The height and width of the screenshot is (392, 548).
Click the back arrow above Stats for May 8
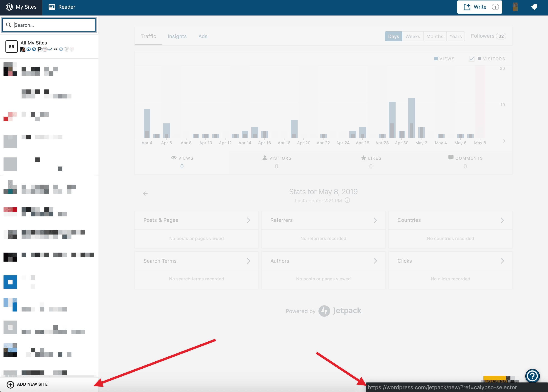coord(146,193)
